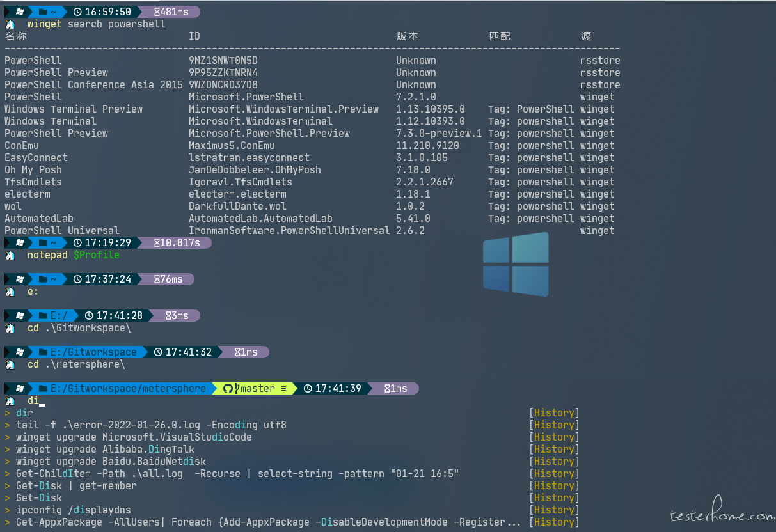
Task: Click the clock icon beside 17:19:29
Action: click(78, 243)
